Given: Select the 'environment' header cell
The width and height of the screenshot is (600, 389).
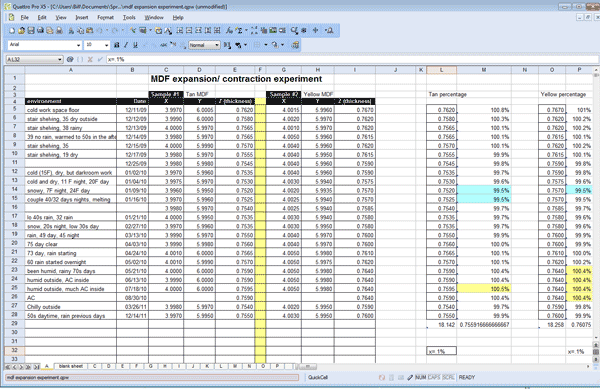Looking at the screenshot, I should pos(71,101).
